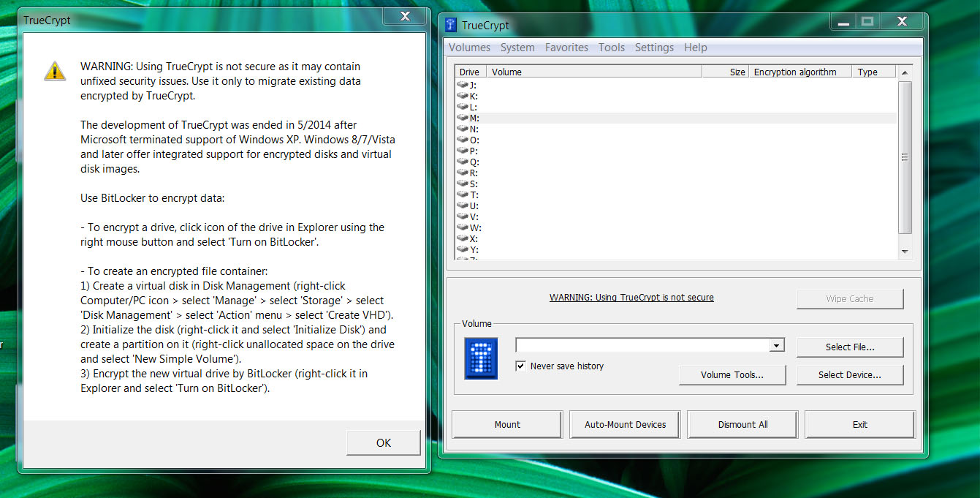Open the 'Using TrueCrypt is not secure' link
This screenshot has height=498, width=980.
coord(631,298)
